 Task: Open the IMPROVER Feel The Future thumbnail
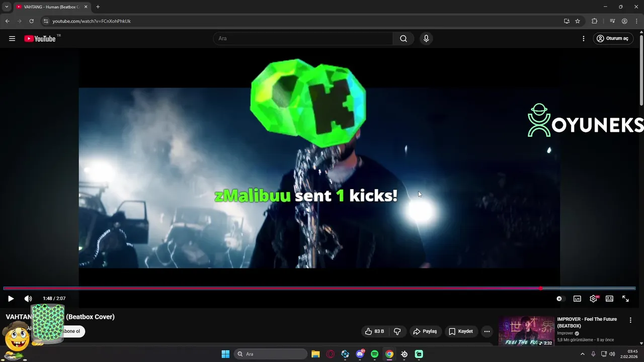526,331
